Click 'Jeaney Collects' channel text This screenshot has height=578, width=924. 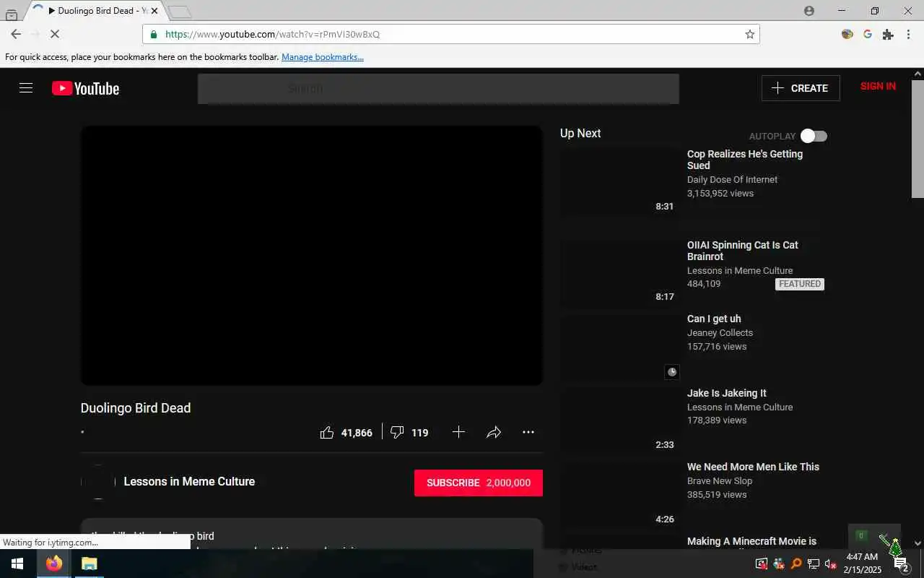[x=720, y=333]
